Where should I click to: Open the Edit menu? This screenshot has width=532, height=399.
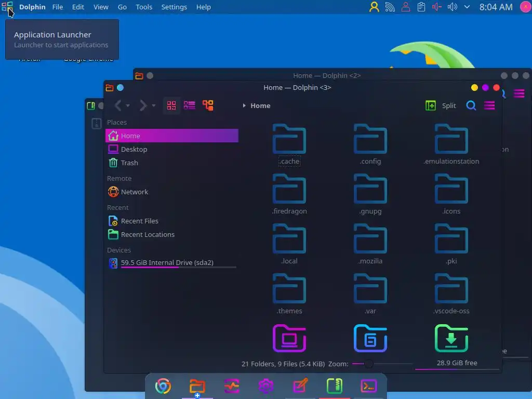click(x=78, y=7)
